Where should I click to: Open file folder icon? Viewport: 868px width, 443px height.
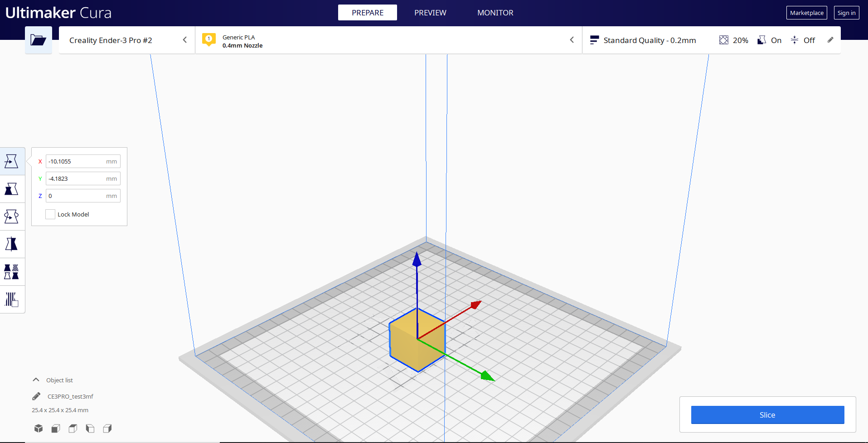coord(38,40)
